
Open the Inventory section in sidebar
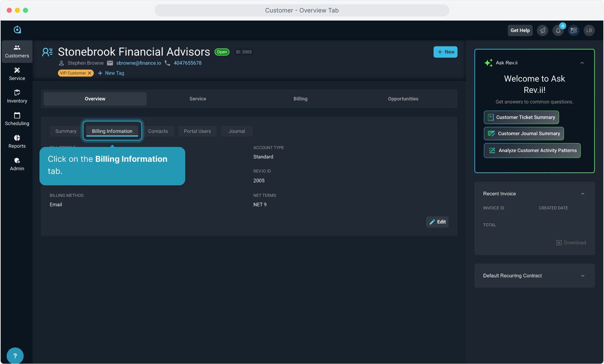(x=17, y=96)
